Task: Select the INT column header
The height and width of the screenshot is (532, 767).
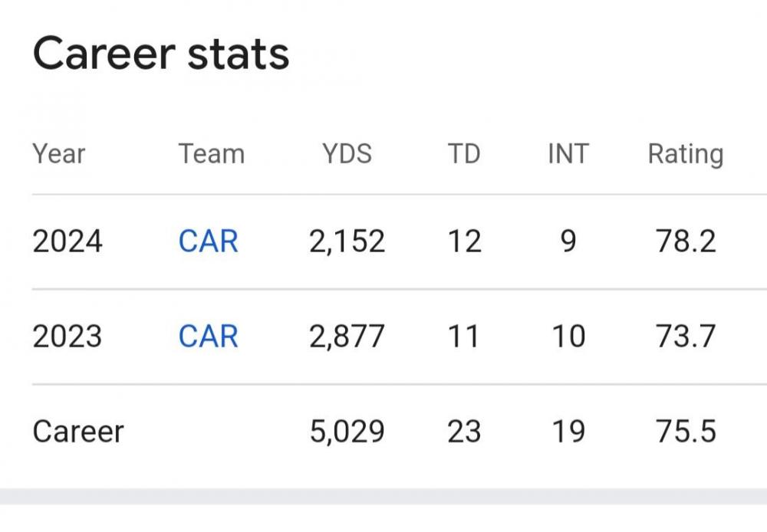Action: [568, 154]
